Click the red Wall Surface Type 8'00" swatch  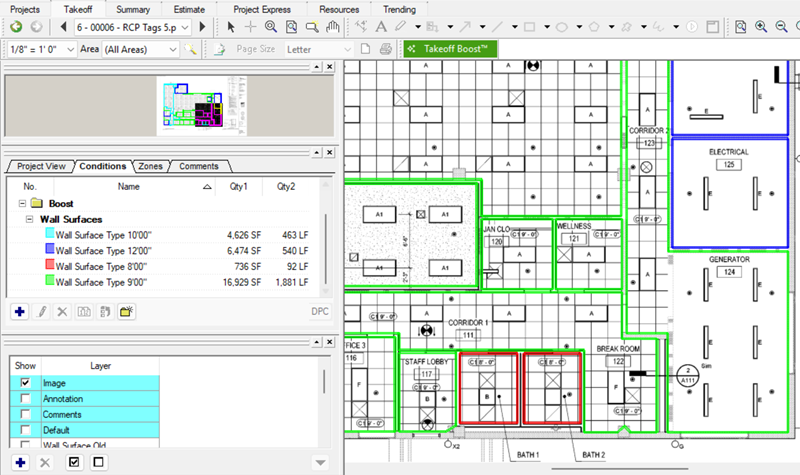tap(49, 264)
